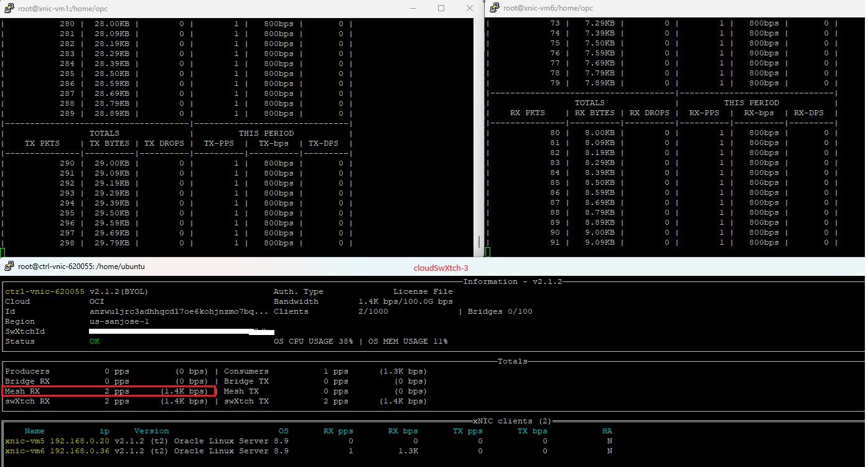Select the highlighted Mesh RX row
The image size is (868, 467).
[x=109, y=391]
